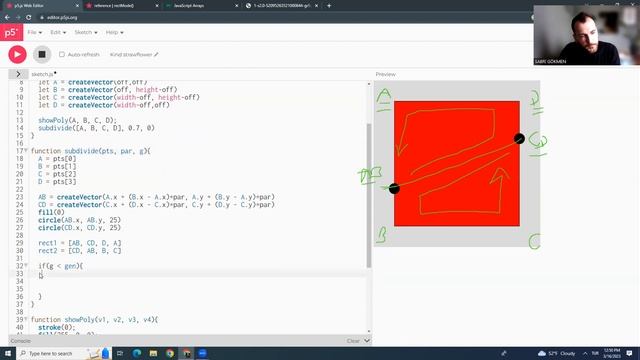Click the Kind strawflower sketch name
640x360 pixels.
(131, 54)
